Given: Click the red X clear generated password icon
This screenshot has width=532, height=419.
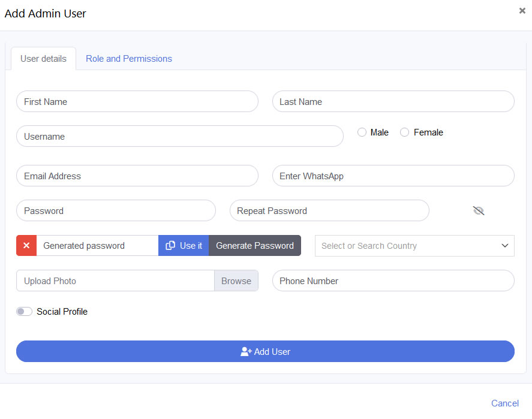Looking at the screenshot, I should click(x=26, y=246).
